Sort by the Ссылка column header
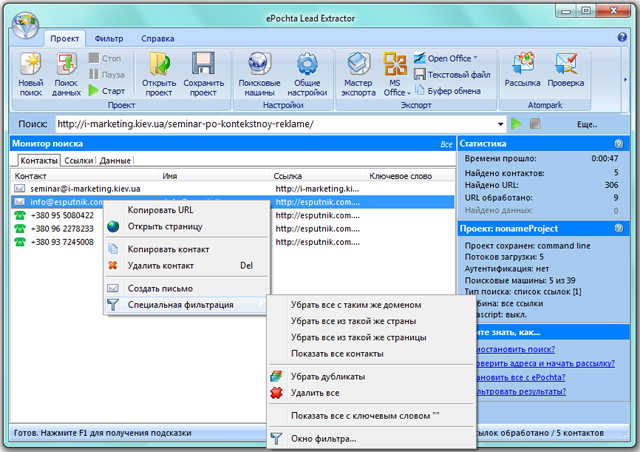 click(317, 176)
